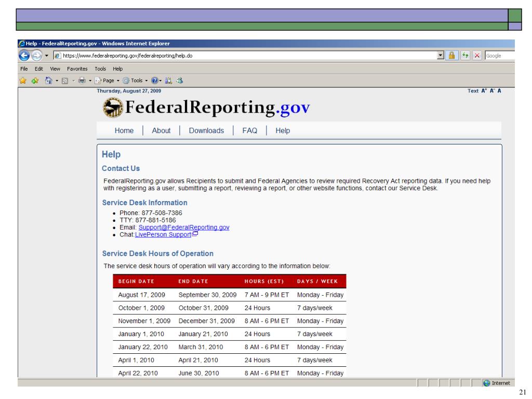532x399 pixels.
Task: Go to the Downloads navigation tab
Action: click(206, 130)
